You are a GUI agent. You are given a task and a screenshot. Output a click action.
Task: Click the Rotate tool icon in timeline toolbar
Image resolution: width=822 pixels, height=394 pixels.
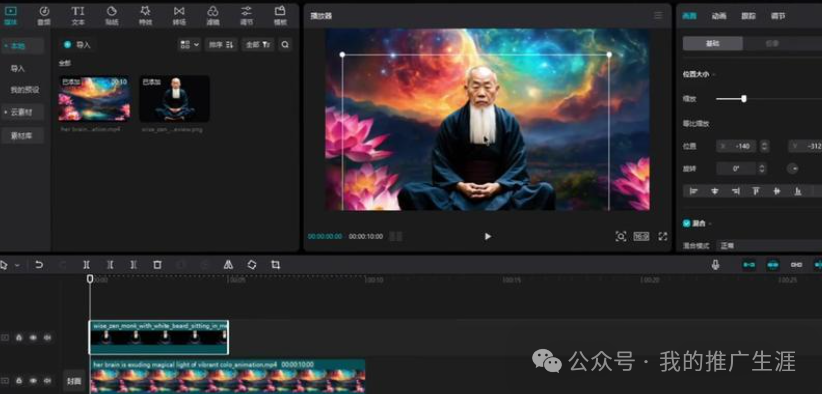[x=252, y=265]
